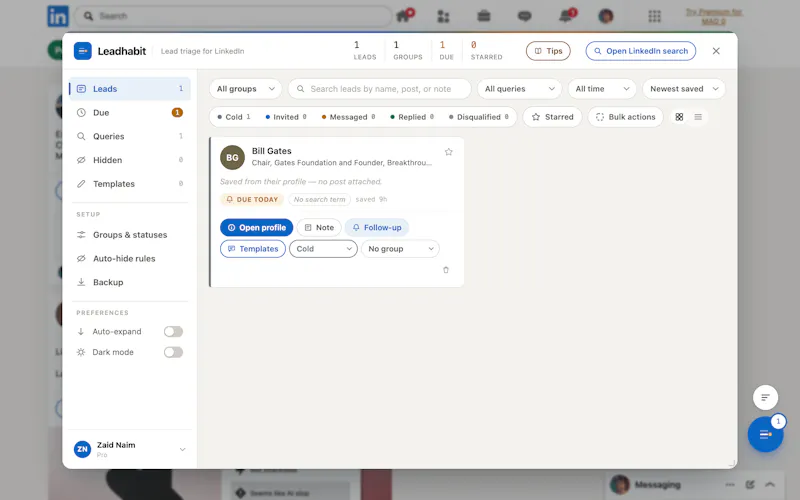Click the GROUPS counter in header
Screen dimensions: 800x500
pos(408,51)
